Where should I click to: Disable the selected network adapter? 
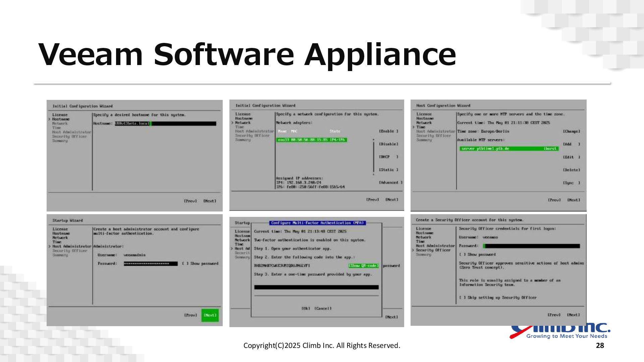pyautogui.click(x=388, y=144)
